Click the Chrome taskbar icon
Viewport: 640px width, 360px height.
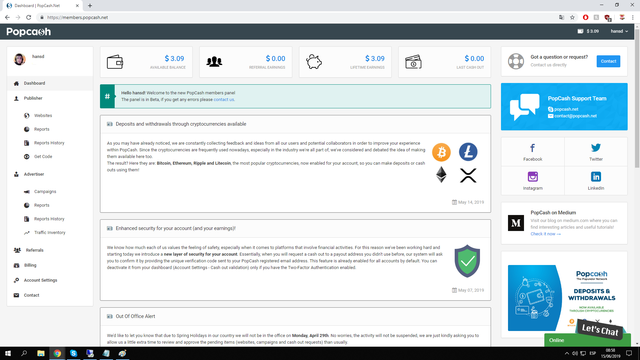(x=57, y=353)
